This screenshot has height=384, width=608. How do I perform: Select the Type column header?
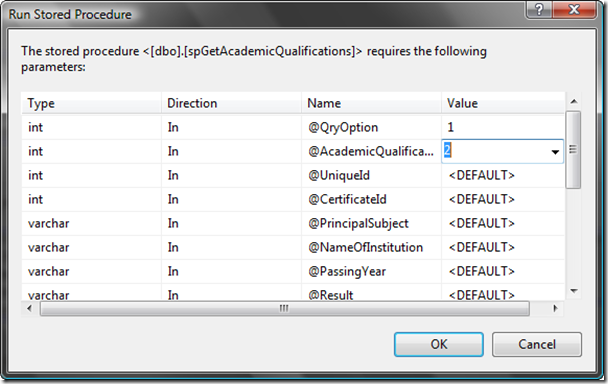click(x=92, y=103)
